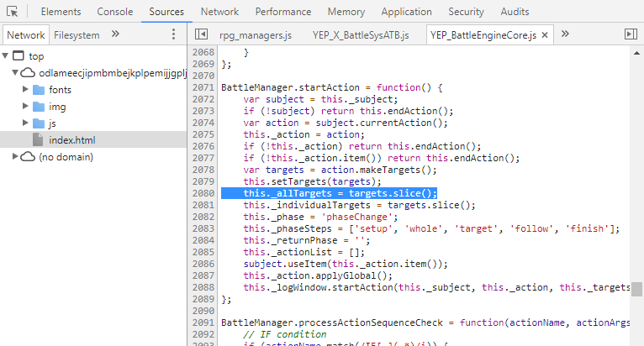Set breakpoint on line number 2071
Image resolution: width=644 pixels, height=346 pixels.
click(x=203, y=87)
